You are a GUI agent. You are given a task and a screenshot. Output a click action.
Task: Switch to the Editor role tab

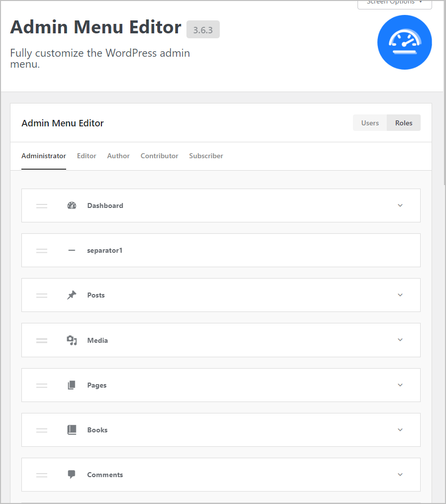(87, 156)
